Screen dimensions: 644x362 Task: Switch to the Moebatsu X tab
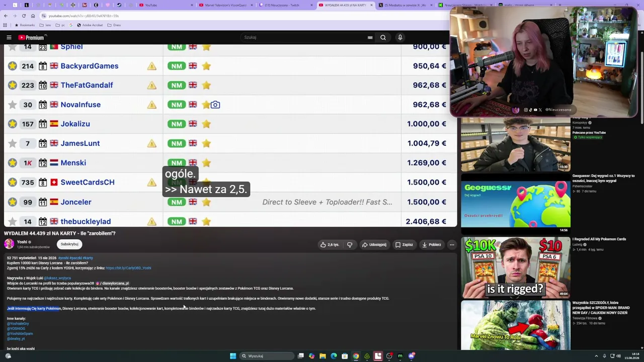[x=406, y=5]
